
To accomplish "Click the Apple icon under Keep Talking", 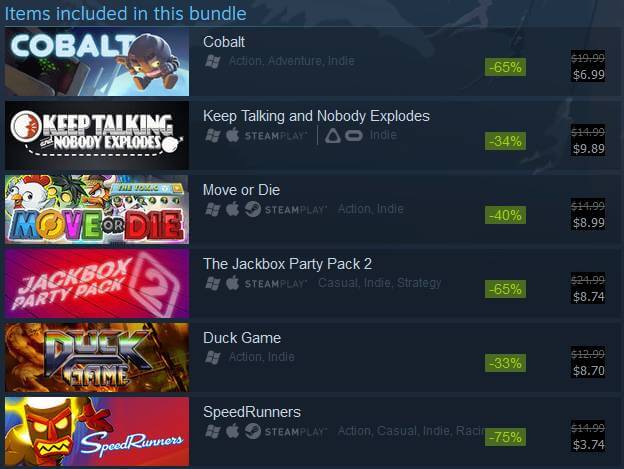I will click(x=232, y=135).
